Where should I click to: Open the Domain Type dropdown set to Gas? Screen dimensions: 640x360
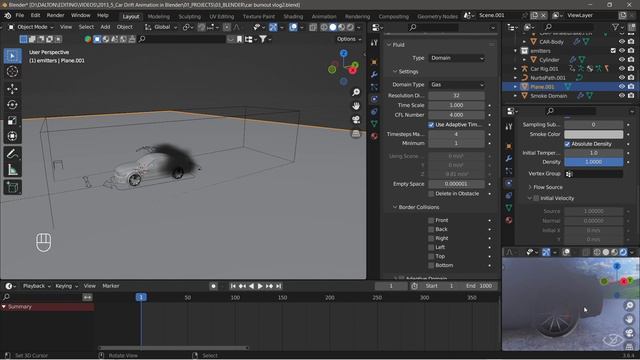[x=456, y=84]
